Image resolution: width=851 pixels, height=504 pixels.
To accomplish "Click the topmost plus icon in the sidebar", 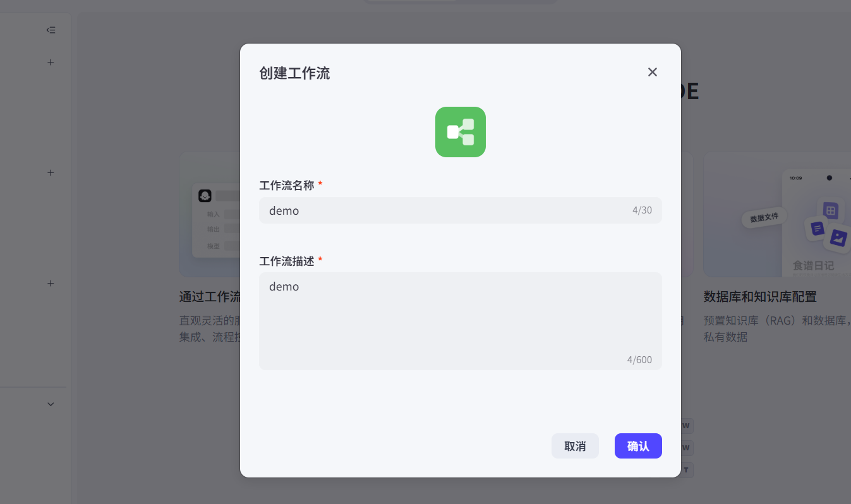I will 51,62.
